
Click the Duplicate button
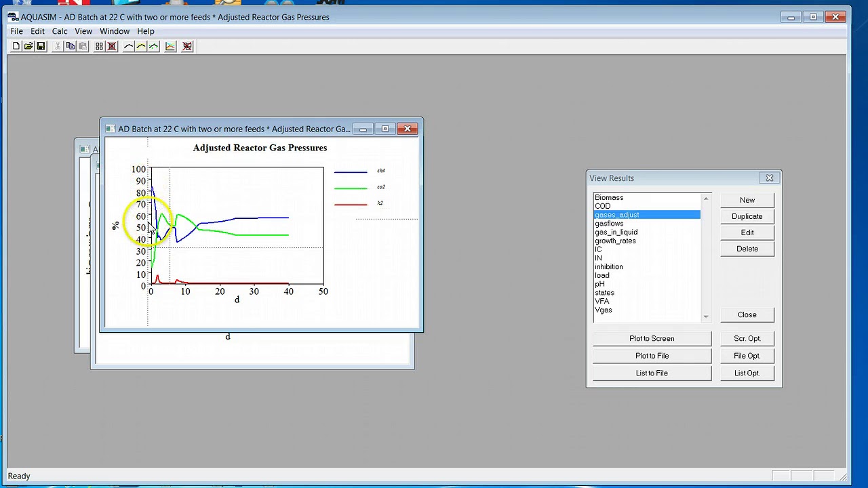click(x=747, y=216)
